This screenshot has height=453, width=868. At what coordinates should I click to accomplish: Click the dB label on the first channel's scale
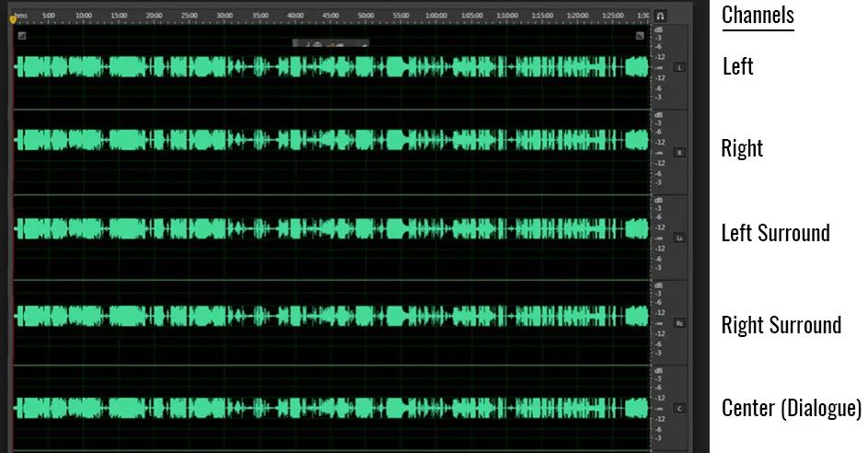point(658,29)
